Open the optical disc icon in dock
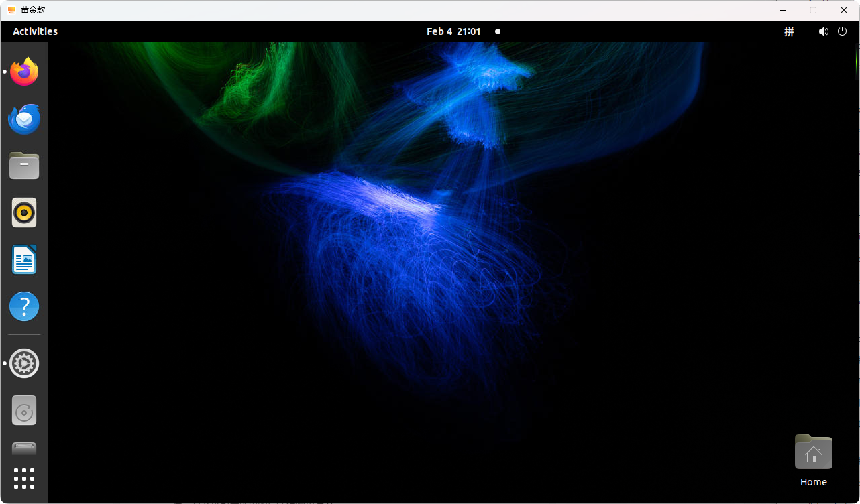 24,410
